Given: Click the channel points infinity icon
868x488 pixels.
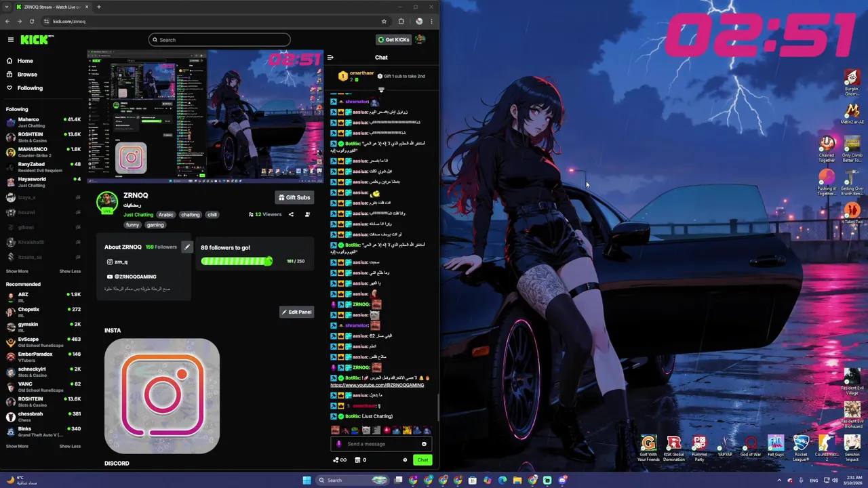Looking at the screenshot, I should pos(340,460).
